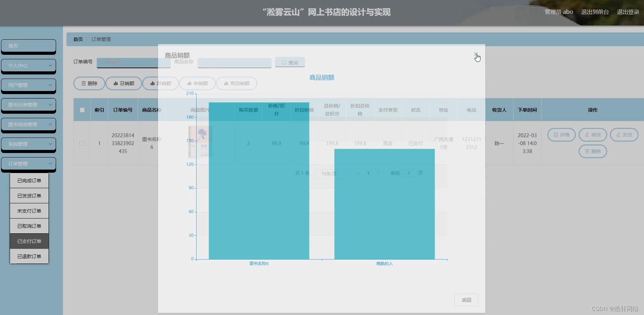This screenshot has height=315, width=644.
Task: Click 退出到前台 in the top navigation
Action: coord(594,11)
